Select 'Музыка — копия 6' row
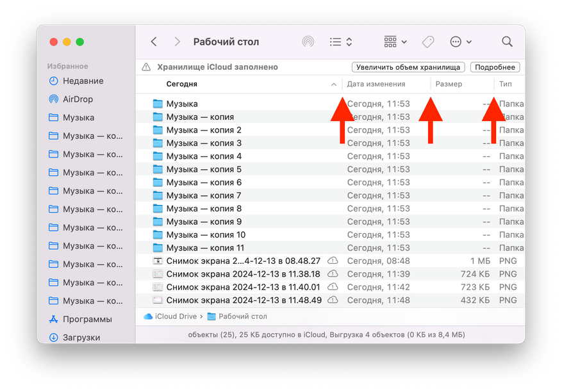 pos(330,183)
